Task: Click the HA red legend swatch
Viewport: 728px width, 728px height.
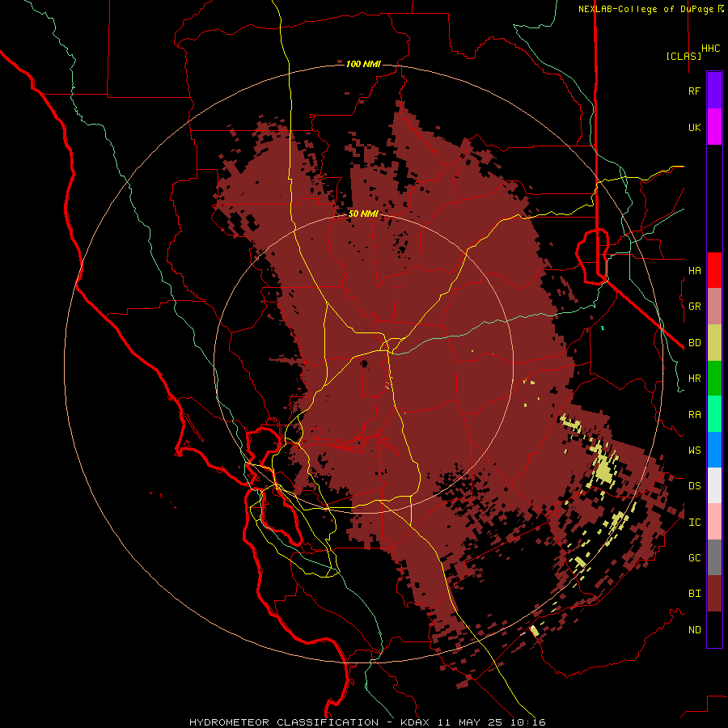Action: click(x=714, y=270)
